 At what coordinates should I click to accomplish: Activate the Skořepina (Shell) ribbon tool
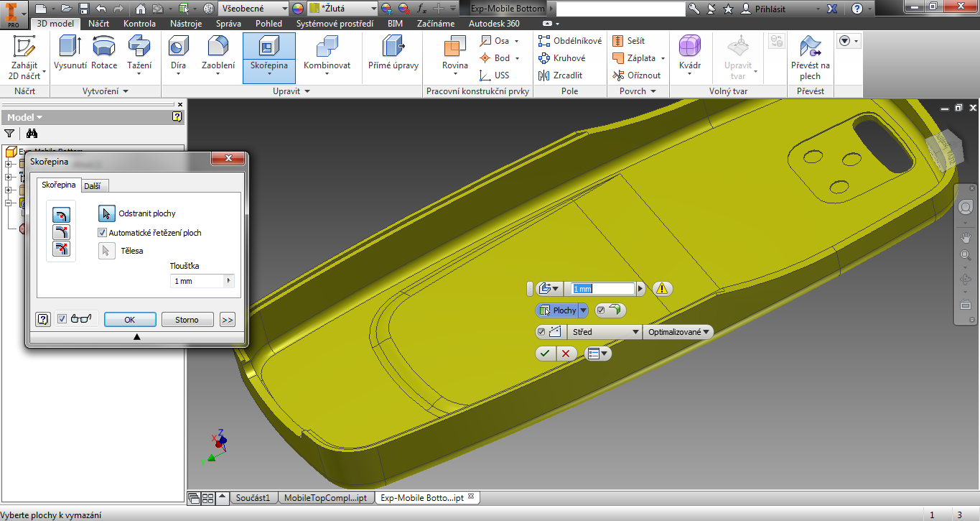269,57
